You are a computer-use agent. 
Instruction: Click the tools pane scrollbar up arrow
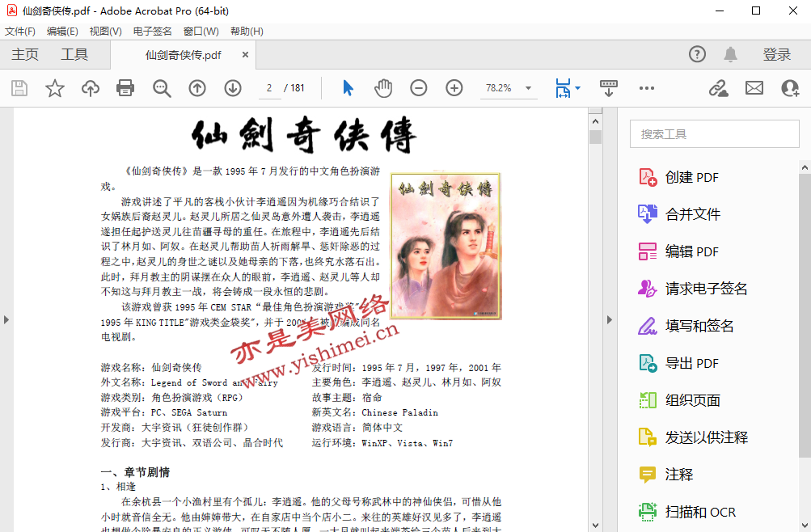click(805, 167)
